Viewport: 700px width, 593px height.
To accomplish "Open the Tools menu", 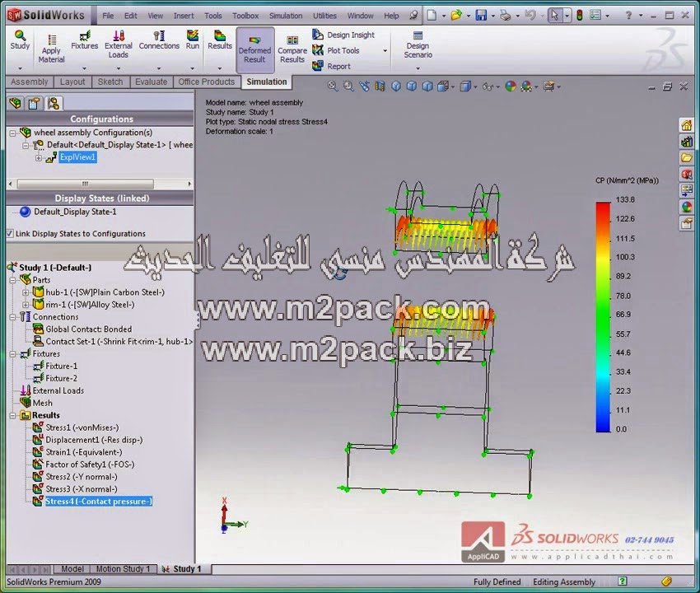I will (x=213, y=16).
